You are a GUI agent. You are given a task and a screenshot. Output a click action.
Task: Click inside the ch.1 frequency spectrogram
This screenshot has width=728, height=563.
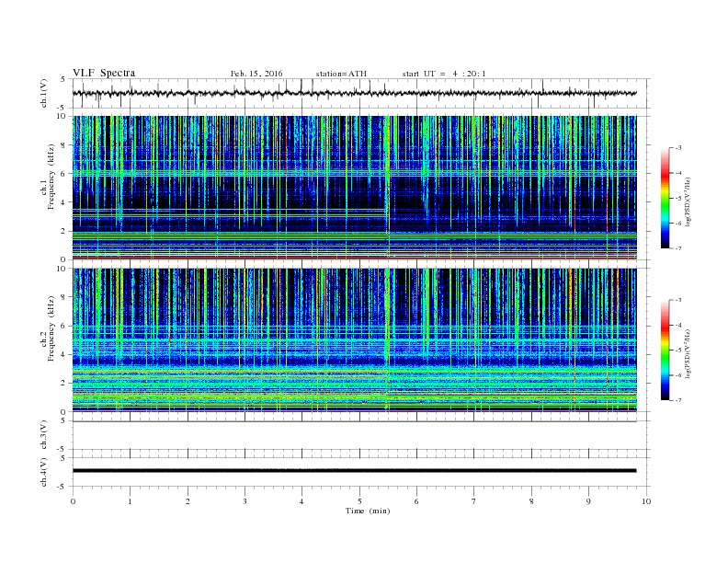tap(354, 188)
